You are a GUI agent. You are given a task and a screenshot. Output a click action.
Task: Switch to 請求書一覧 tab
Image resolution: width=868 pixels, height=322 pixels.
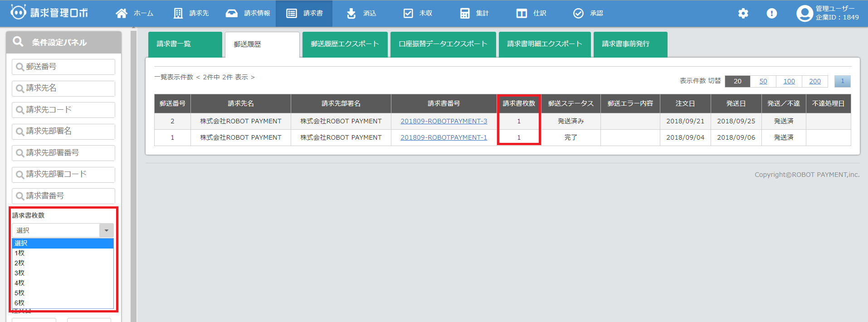coord(185,44)
